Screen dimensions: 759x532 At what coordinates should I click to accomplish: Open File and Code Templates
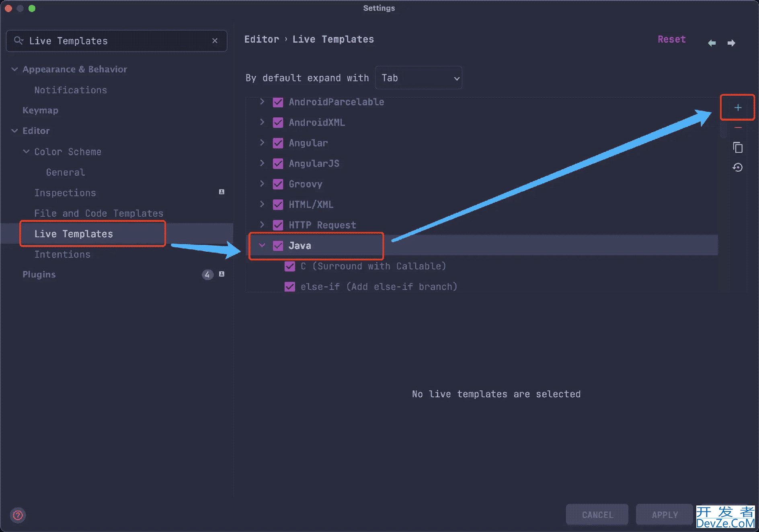click(99, 213)
